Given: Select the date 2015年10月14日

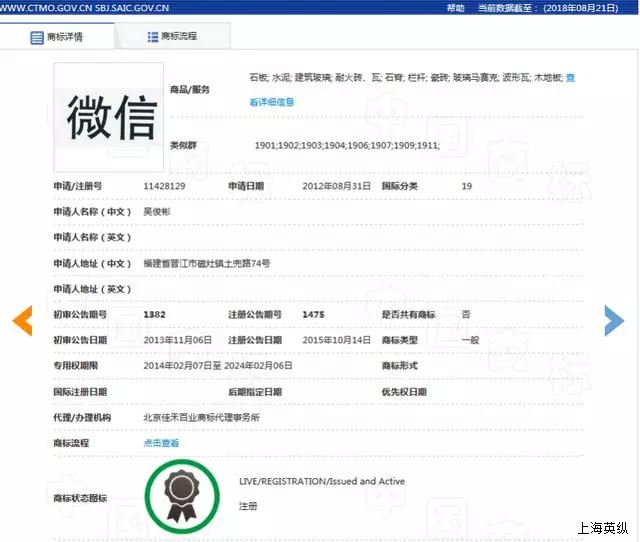Looking at the screenshot, I should [x=336, y=340].
